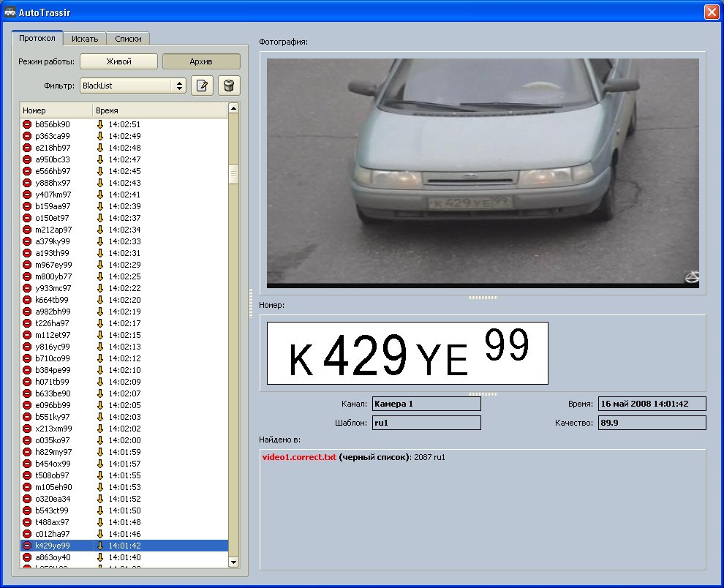Click the delete filter trash icon
Viewport: 724px width, 588px height.
tap(230, 86)
